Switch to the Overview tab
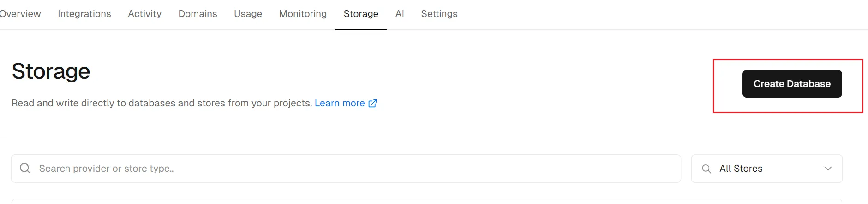The height and width of the screenshot is (204, 868). [20, 14]
